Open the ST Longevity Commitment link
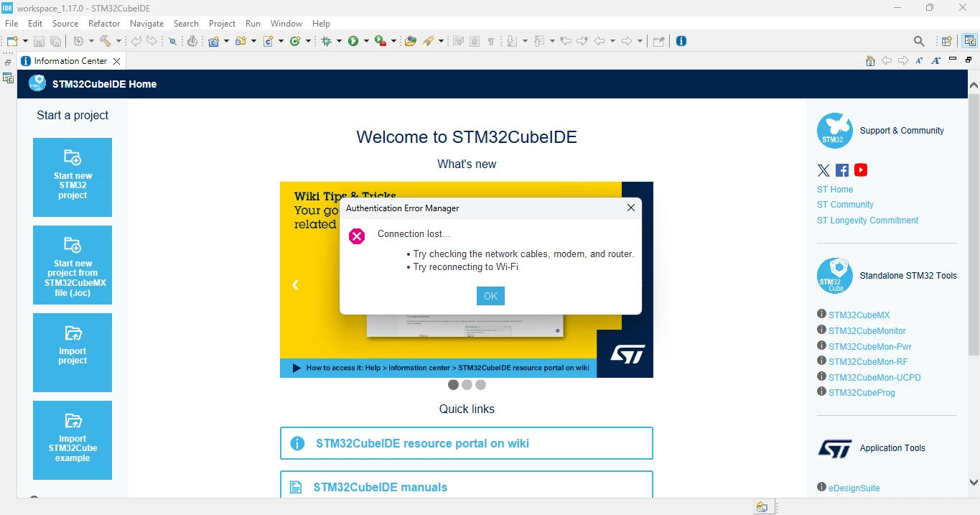This screenshot has height=515, width=980. [867, 221]
